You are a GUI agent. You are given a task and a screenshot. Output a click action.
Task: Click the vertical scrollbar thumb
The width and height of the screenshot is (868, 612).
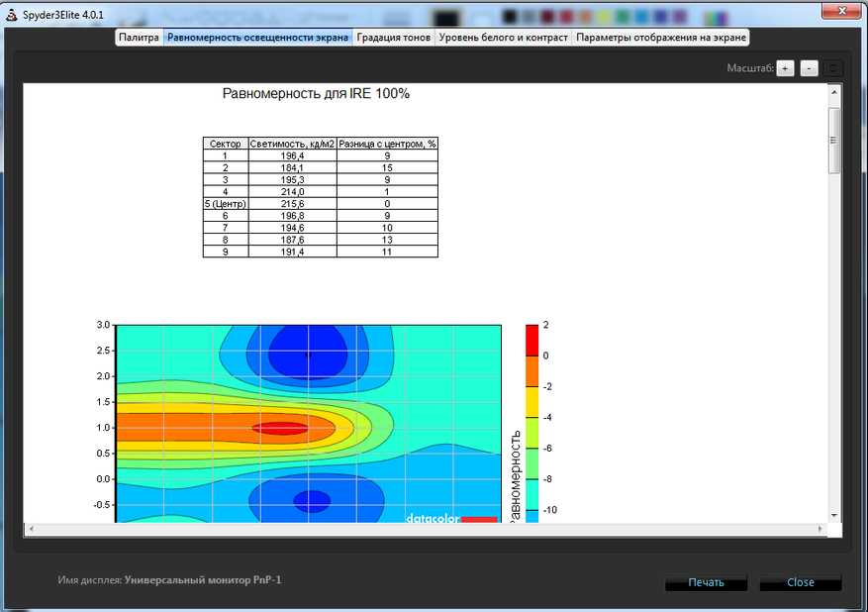(834, 140)
